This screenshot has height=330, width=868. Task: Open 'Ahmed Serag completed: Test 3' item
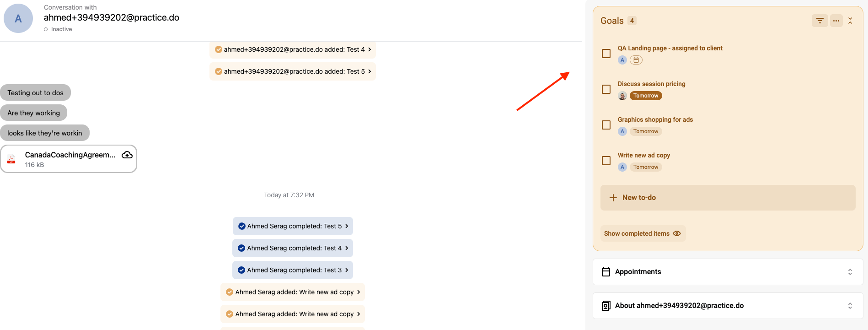[x=293, y=270]
